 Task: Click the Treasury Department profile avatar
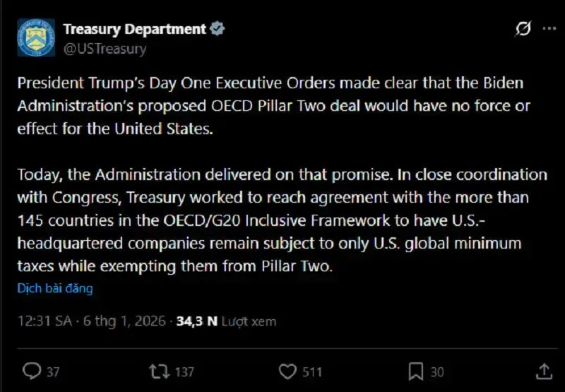(x=36, y=38)
